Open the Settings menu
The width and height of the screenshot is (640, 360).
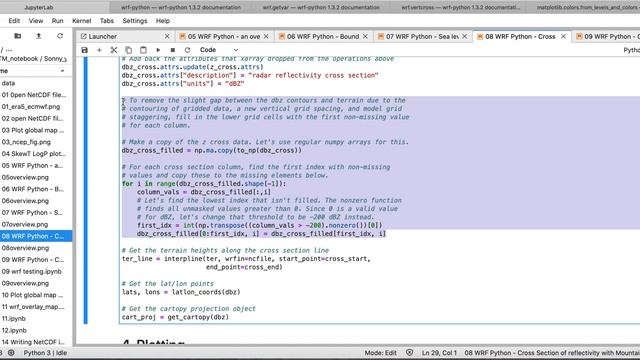pos(135,21)
